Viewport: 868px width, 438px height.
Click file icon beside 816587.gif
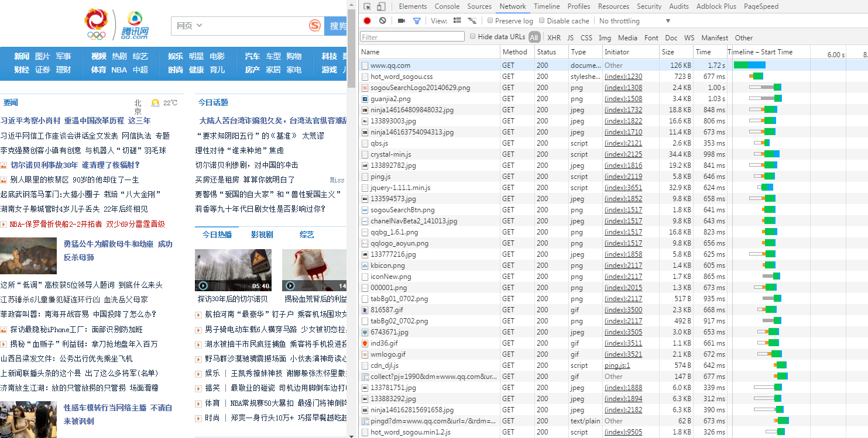click(x=365, y=310)
